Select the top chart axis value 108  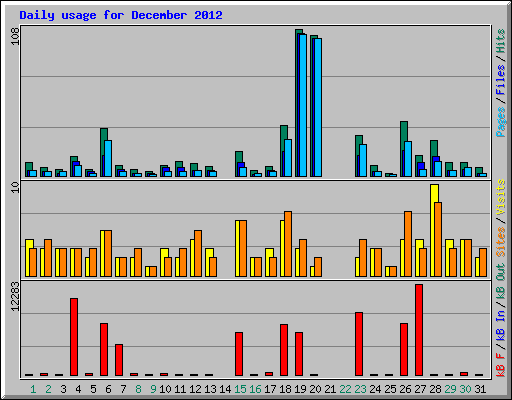click(15, 36)
